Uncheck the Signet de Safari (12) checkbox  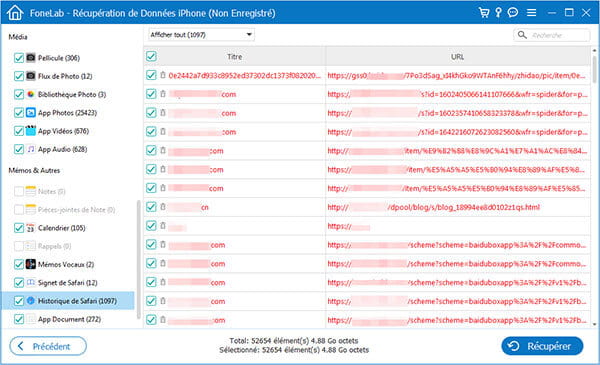click(19, 282)
